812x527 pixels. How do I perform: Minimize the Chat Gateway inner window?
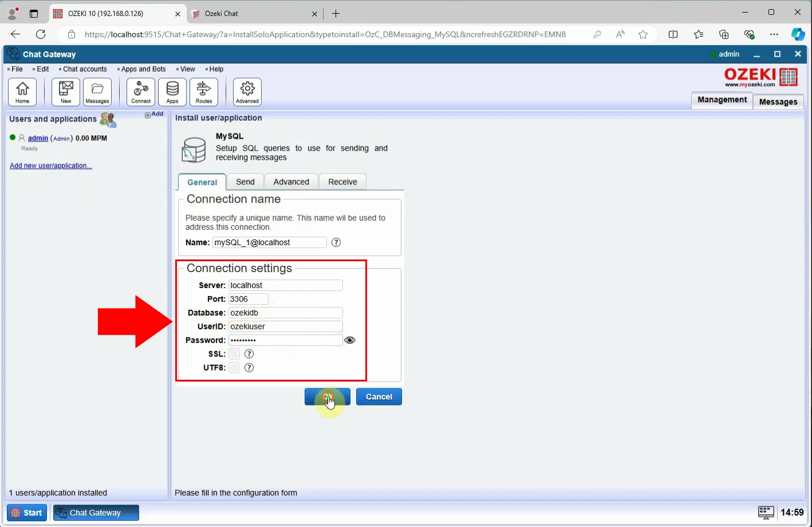[756, 54]
